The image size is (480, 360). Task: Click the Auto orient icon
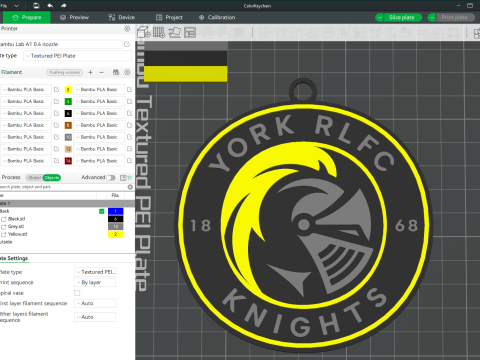point(174,32)
